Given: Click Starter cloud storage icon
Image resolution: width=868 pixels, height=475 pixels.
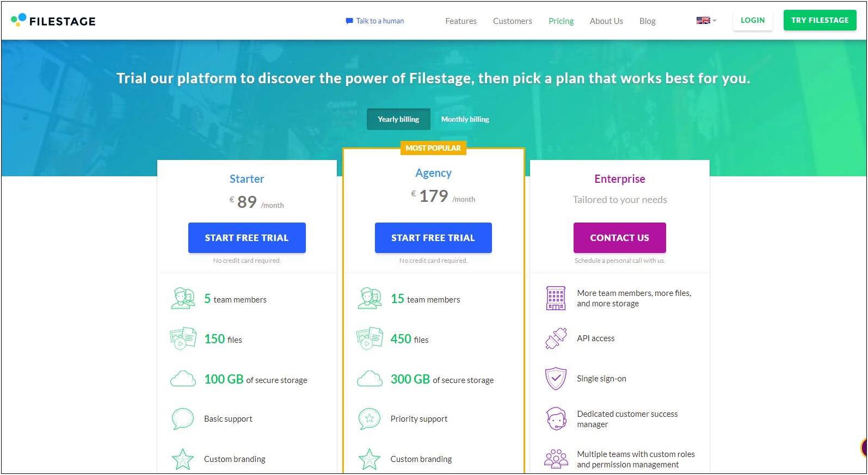Looking at the screenshot, I should (183, 379).
